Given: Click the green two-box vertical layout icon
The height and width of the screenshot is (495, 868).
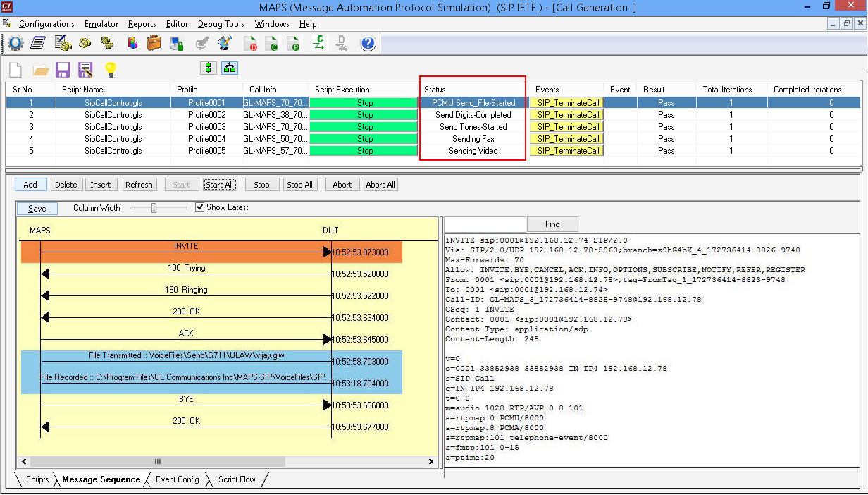Looking at the screenshot, I should coord(208,68).
